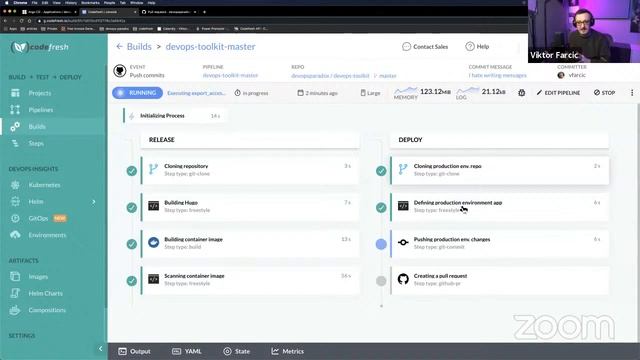Open the Cloning repository step
The height and width of the screenshot is (360, 640).
tap(250, 170)
